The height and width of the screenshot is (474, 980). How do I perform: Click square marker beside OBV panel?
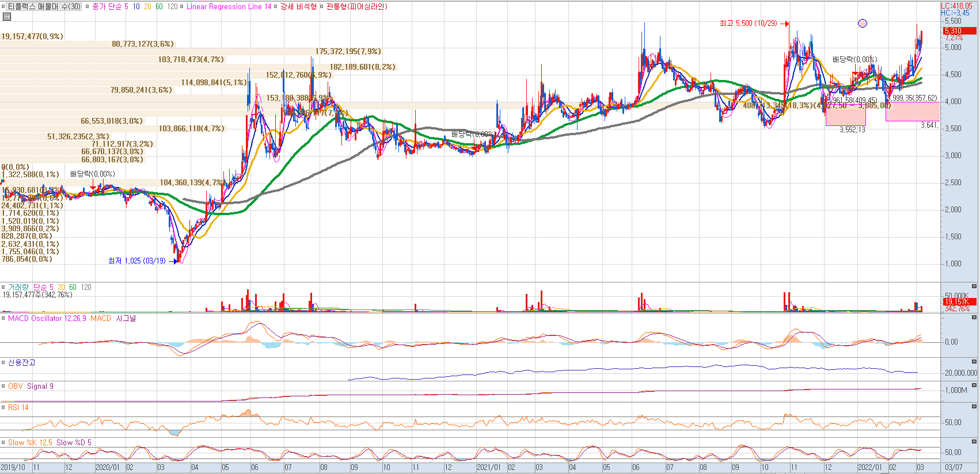click(3, 386)
